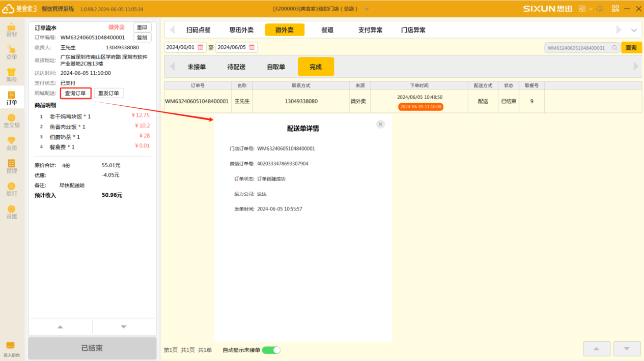The height and width of the screenshot is (361, 644).
Task: Open the 支付异常 tab
Action: pyautogui.click(x=370, y=30)
